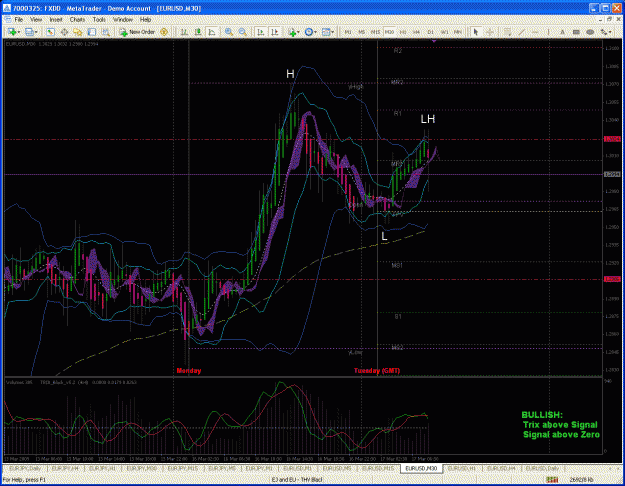Open the New Chart toolbar button
The image size is (625, 486).
point(12,32)
